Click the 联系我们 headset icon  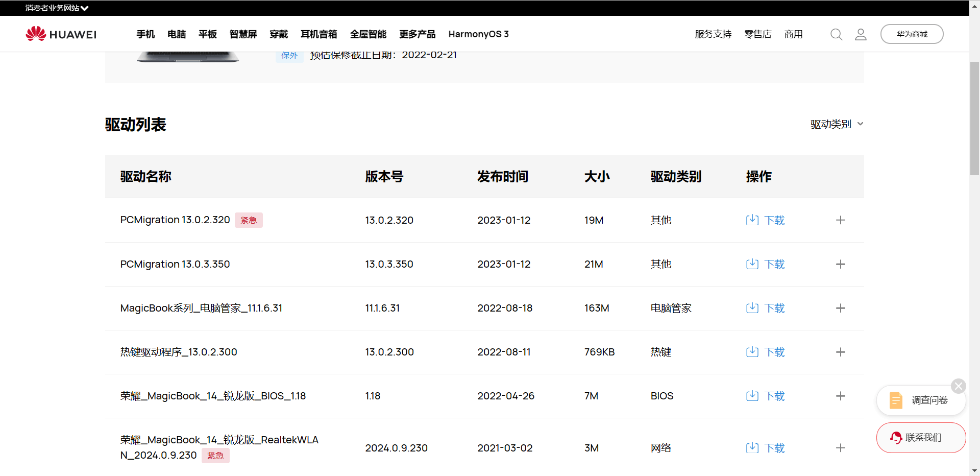pyautogui.click(x=896, y=438)
